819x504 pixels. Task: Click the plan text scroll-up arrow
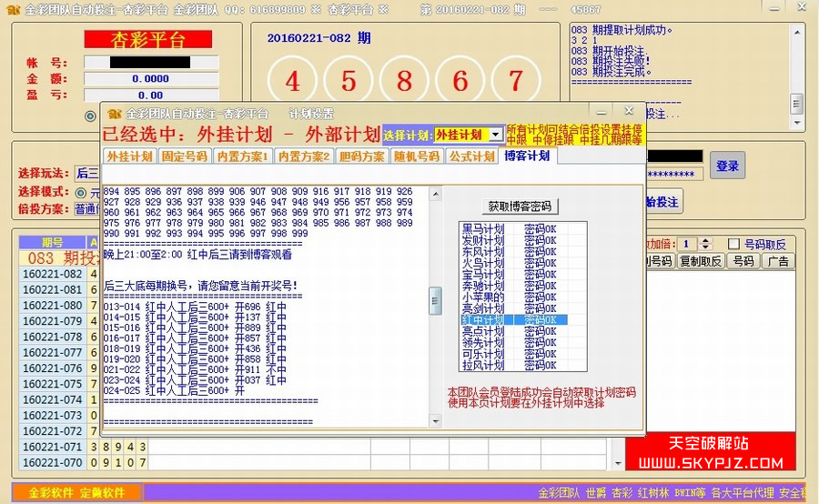click(x=436, y=195)
